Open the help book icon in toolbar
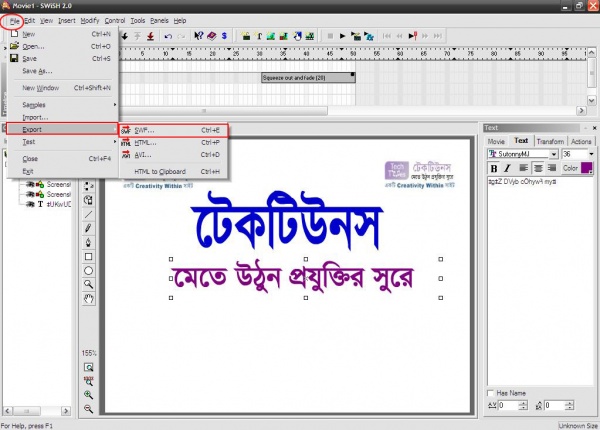600x430 pixels. pos(212,36)
